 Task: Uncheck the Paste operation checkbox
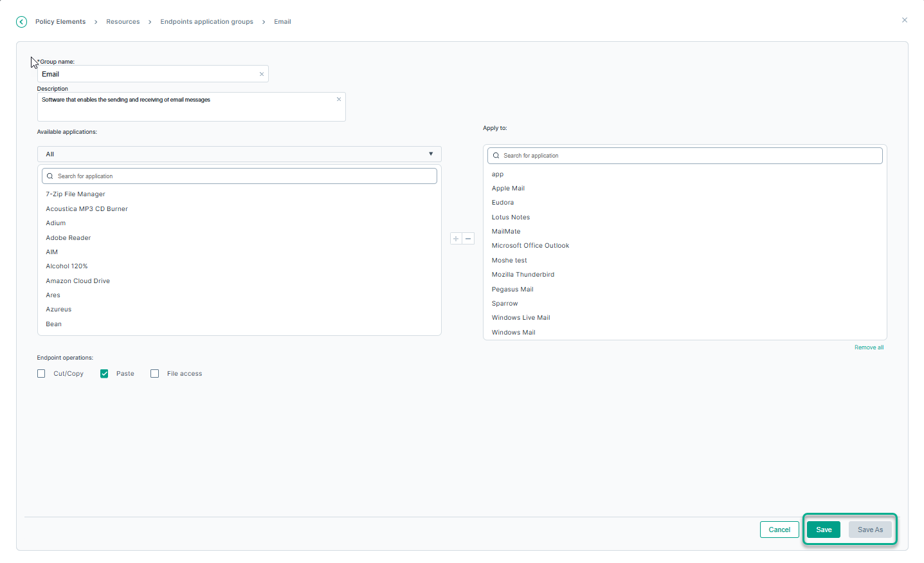point(104,374)
